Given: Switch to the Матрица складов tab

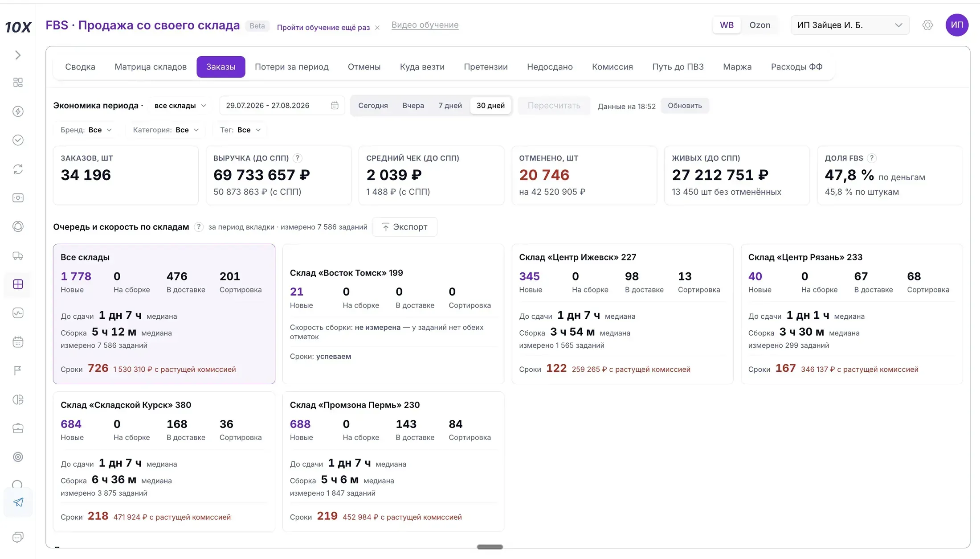Looking at the screenshot, I should coord(151,67).
